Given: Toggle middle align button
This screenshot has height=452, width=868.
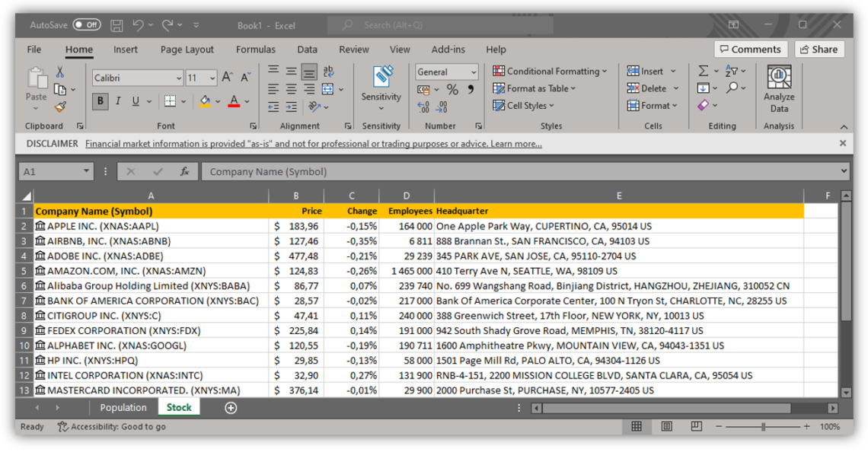Looking at the screenshot, I should tap(291, 72).
